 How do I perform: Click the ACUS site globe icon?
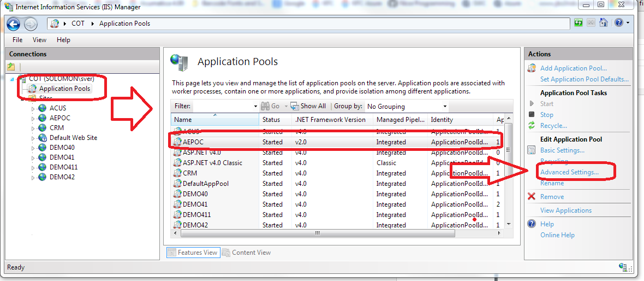coord(42,108)
